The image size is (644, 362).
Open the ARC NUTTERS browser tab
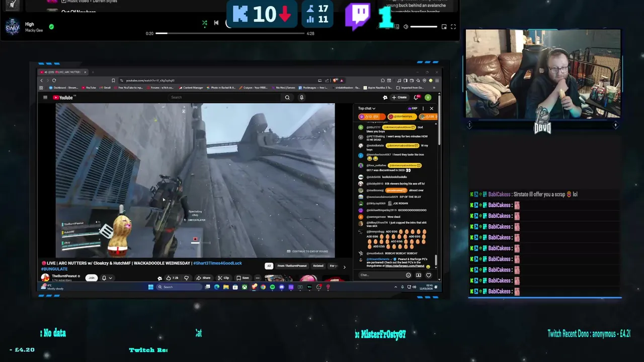(x=64, y=72)
